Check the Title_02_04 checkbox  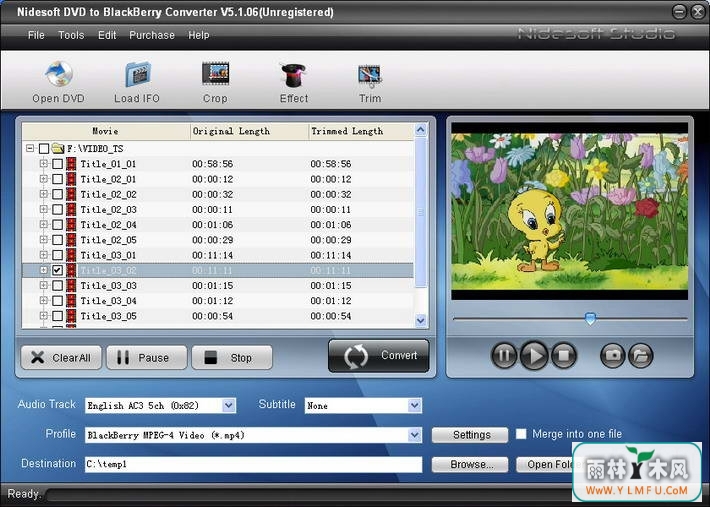point(58,225)
